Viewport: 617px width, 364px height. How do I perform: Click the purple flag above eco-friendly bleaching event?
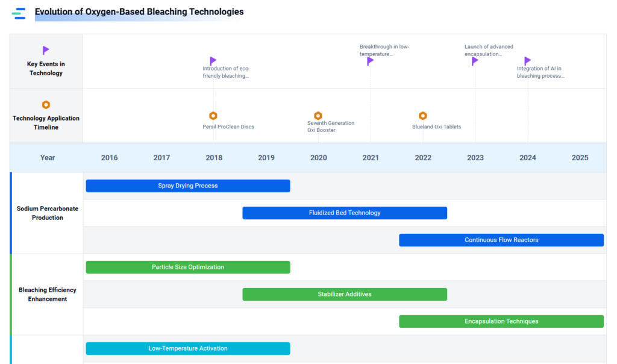coord(213,61)
